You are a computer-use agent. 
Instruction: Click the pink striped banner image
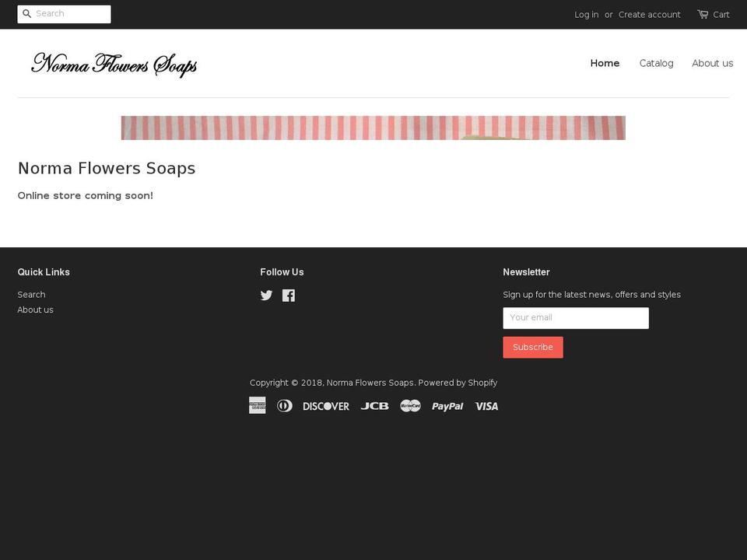click(x=373, y=128)
